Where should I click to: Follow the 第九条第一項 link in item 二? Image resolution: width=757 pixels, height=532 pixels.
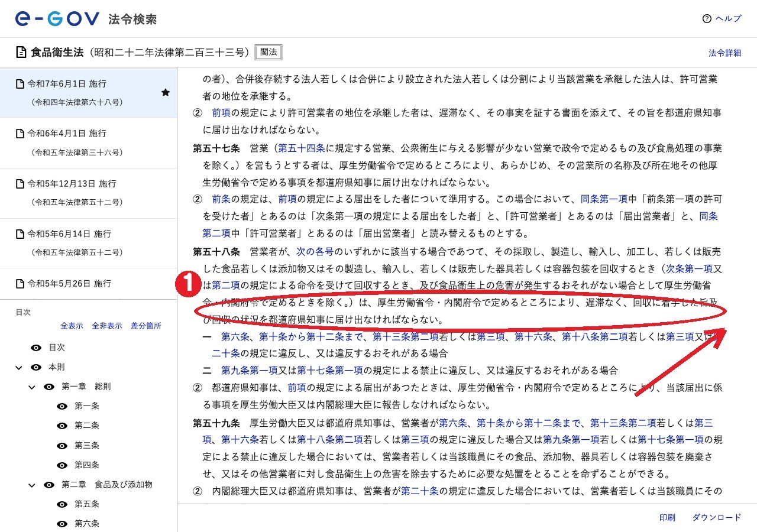coord(250,371)
